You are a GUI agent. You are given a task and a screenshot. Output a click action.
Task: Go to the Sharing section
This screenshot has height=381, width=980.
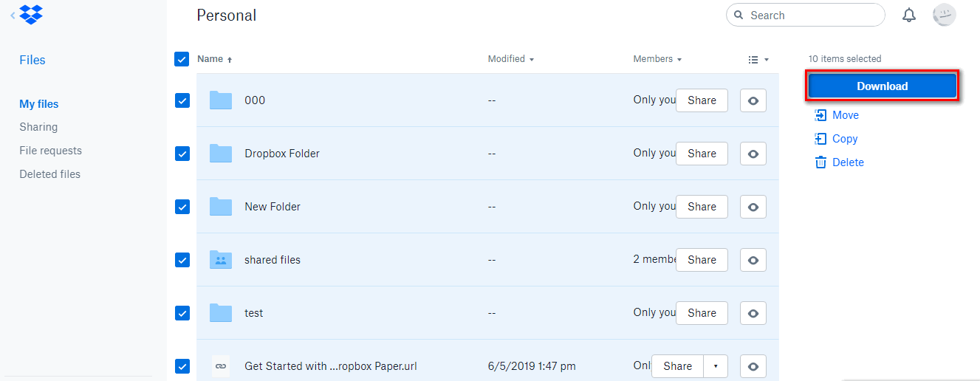(38, 127)
